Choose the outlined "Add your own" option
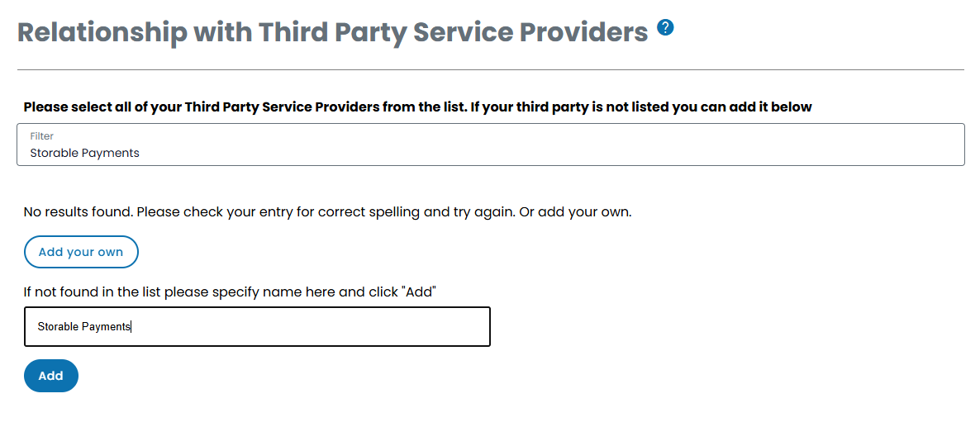The height and width of the screenshot is (422, 980). [x=81, y=252]
